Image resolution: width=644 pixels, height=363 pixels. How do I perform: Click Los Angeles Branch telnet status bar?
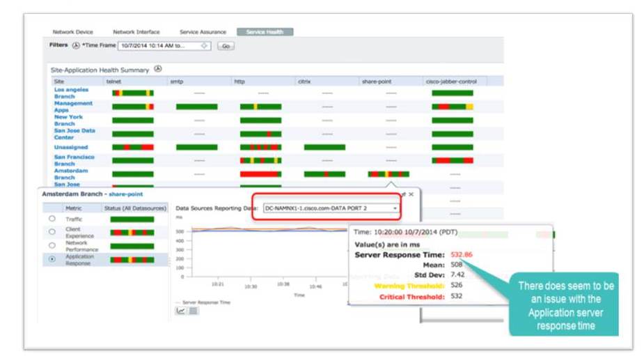coord(132,93)
